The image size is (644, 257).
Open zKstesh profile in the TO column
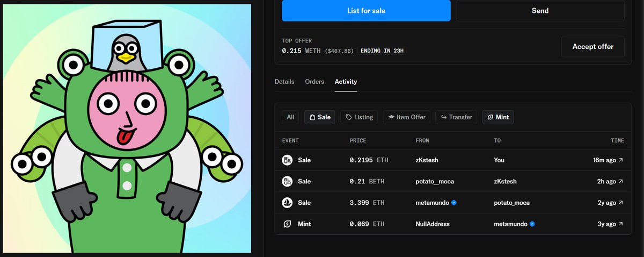coord(506,182)
